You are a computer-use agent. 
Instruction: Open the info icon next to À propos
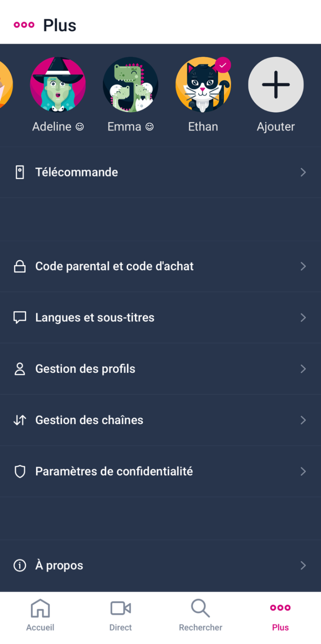[x=20, y=565]
